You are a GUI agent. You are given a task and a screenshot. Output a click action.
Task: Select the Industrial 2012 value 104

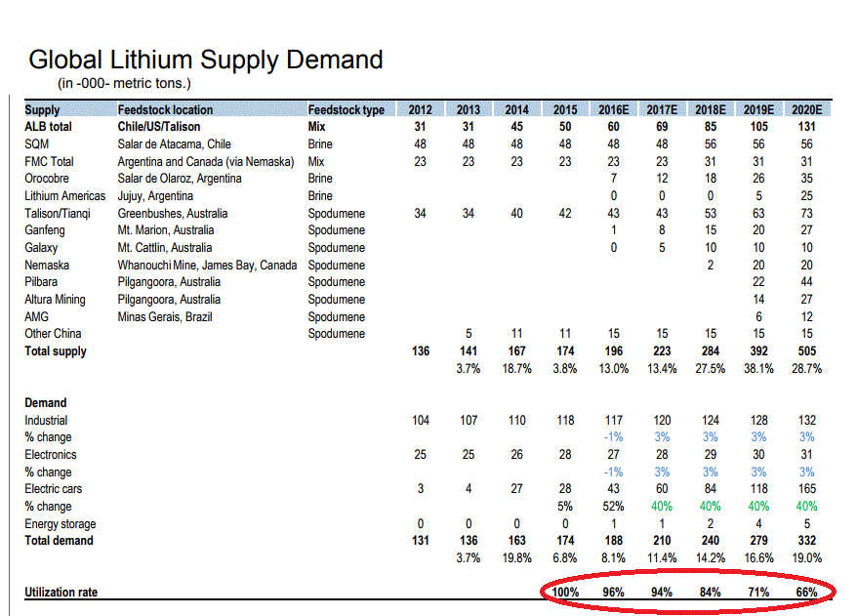click(x=421, y=421)
